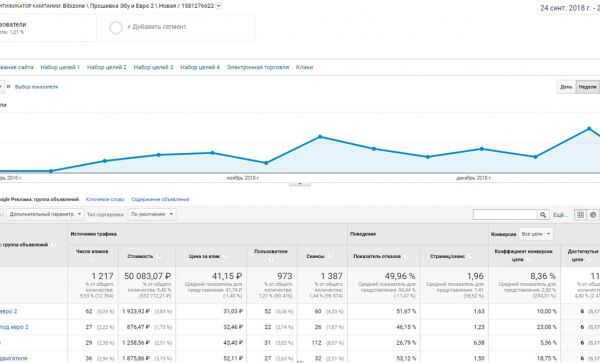600x363 pixels.
Task: Click total cost value '50 083,07 ₽'
Action: tap(147, 276)
